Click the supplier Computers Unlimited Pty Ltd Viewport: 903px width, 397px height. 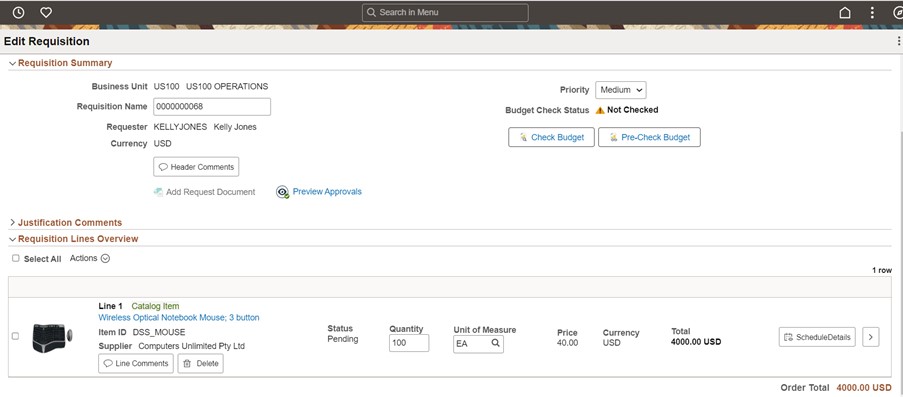[192, 346]
